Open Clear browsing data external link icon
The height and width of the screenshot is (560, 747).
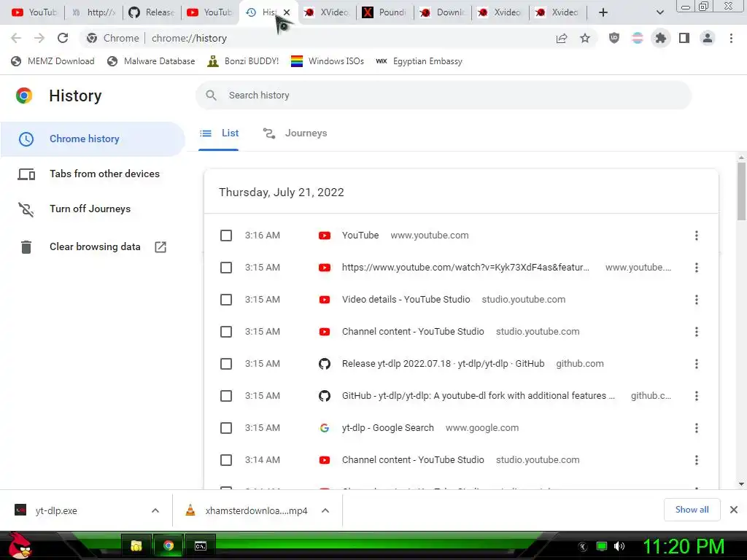click(160, 246)
